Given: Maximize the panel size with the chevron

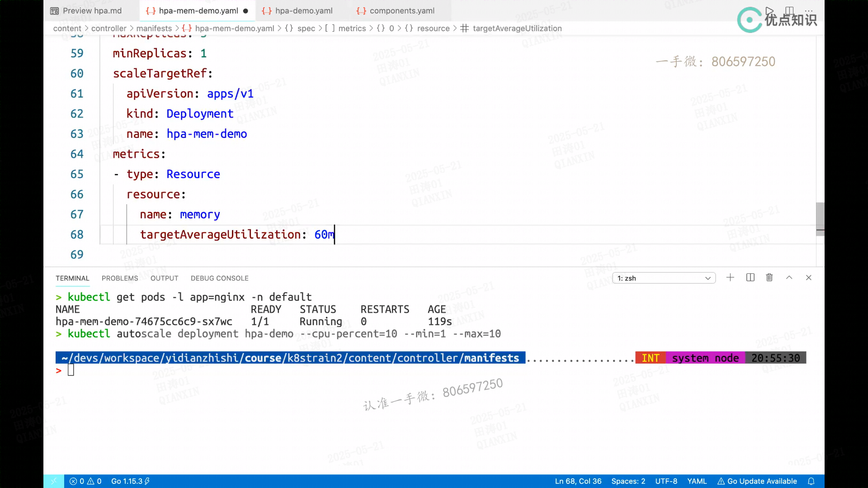Looking at the screenshot, I should coord(789,278).
